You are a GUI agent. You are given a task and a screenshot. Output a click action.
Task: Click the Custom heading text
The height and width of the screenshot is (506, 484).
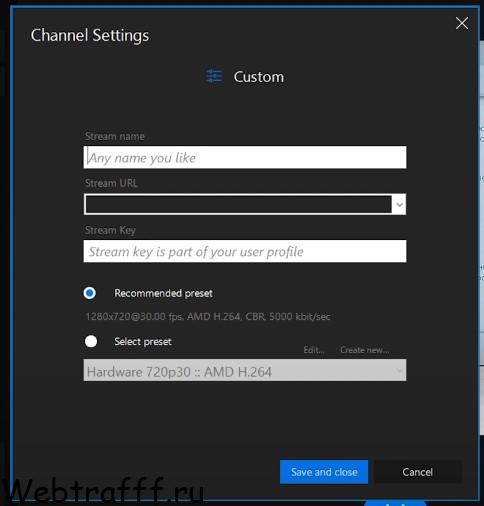click(259, 77)
